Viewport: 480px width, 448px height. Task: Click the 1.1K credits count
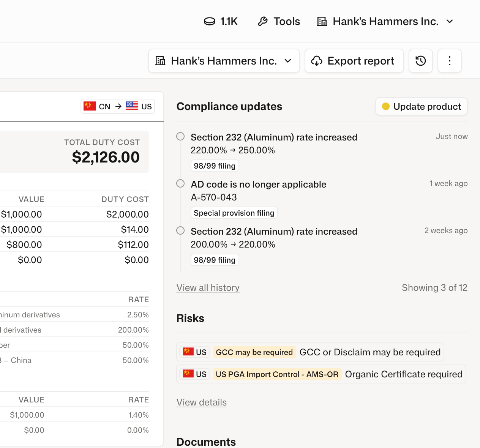229,21
